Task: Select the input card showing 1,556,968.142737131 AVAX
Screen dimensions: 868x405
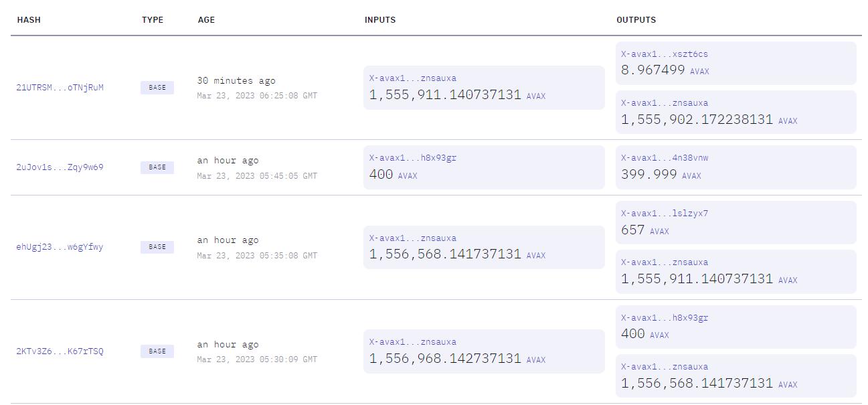Action: tap(483, 351)
